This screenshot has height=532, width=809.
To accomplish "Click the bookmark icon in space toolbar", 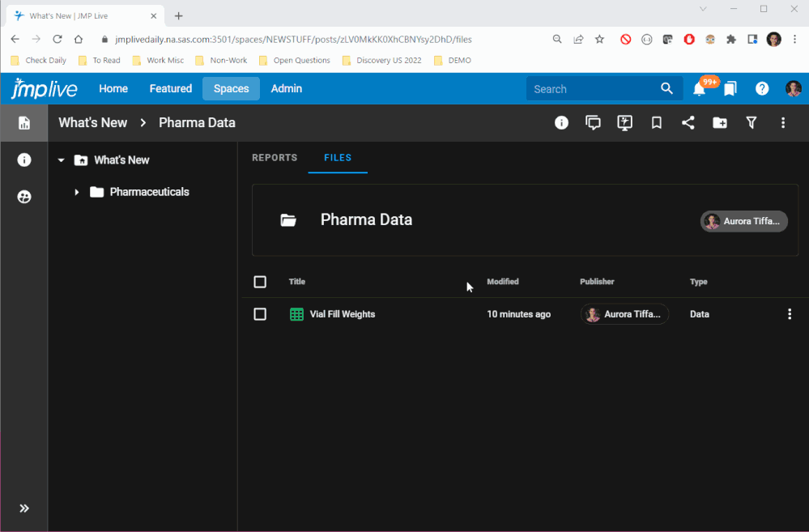I will [656, 123].
